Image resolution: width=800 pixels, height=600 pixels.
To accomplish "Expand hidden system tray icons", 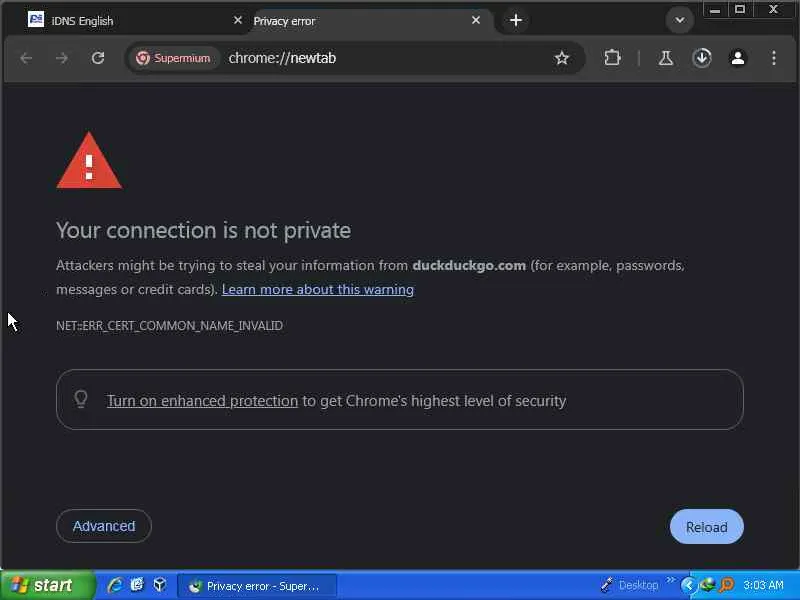I will [688, 585].
